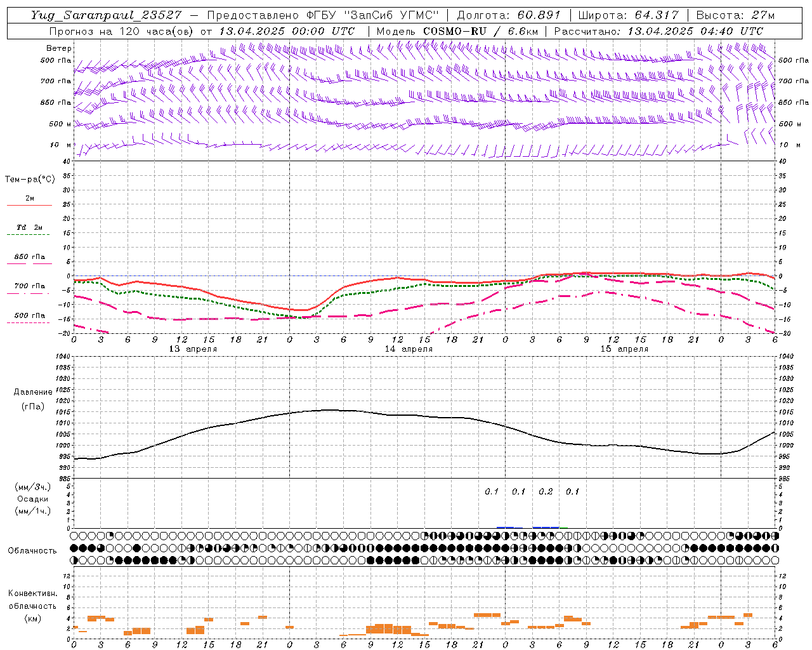Click the 'Конвективн.' label

(x=32, y=594)
